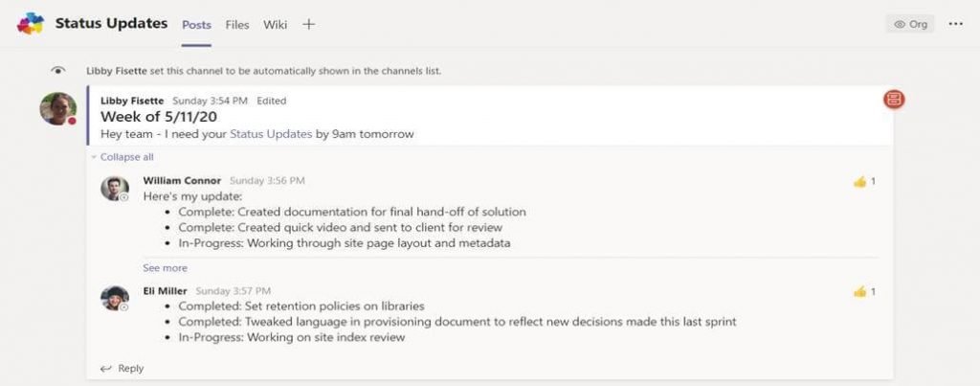Click Libby Fisette's name on the post
This screenshot has height=386, width=980.
pos(132,101)
